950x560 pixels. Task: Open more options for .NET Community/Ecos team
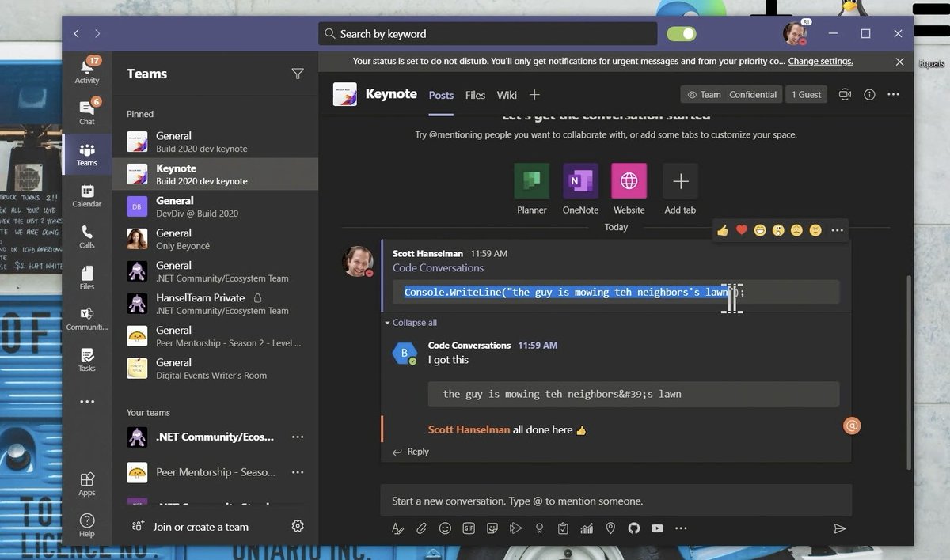pyautogui.click(x=298, y=437)
